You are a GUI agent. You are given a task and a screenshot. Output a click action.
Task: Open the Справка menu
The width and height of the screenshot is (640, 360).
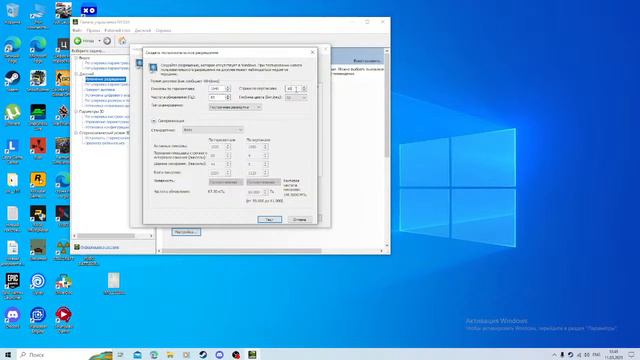(163, 31)
